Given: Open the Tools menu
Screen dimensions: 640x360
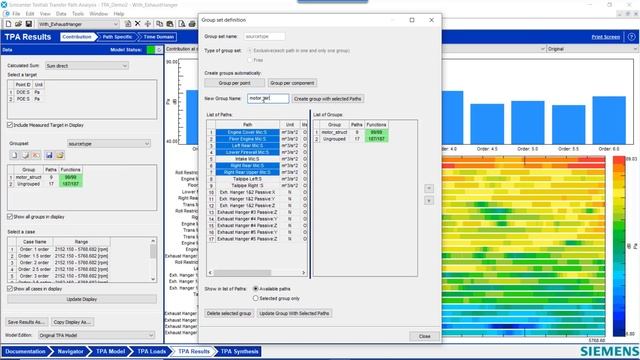Looking at the screenshot, I should 78,13.
